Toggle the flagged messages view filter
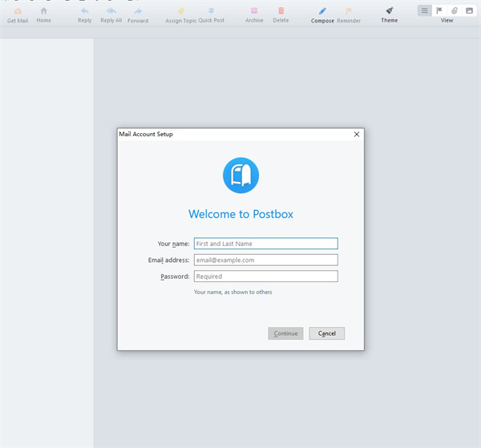This screenshot has width=481, height=448. click(x=439, y=10)
